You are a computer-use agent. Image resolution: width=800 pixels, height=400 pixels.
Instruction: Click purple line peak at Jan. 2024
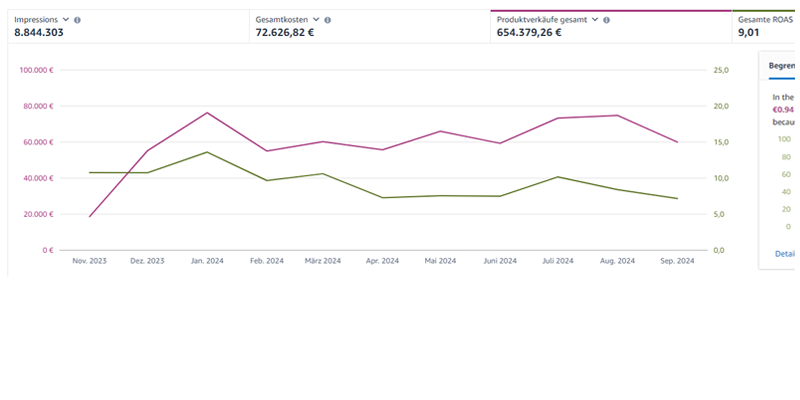[x=207, y=113]
